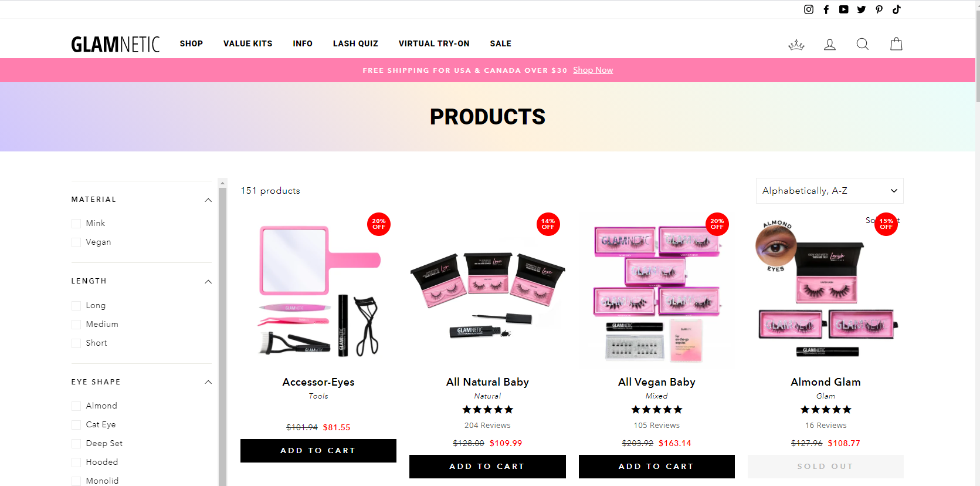Viewport: 980px width, 486px height.
Task: Open the Instagram social icon
Action: click(809, 9)
